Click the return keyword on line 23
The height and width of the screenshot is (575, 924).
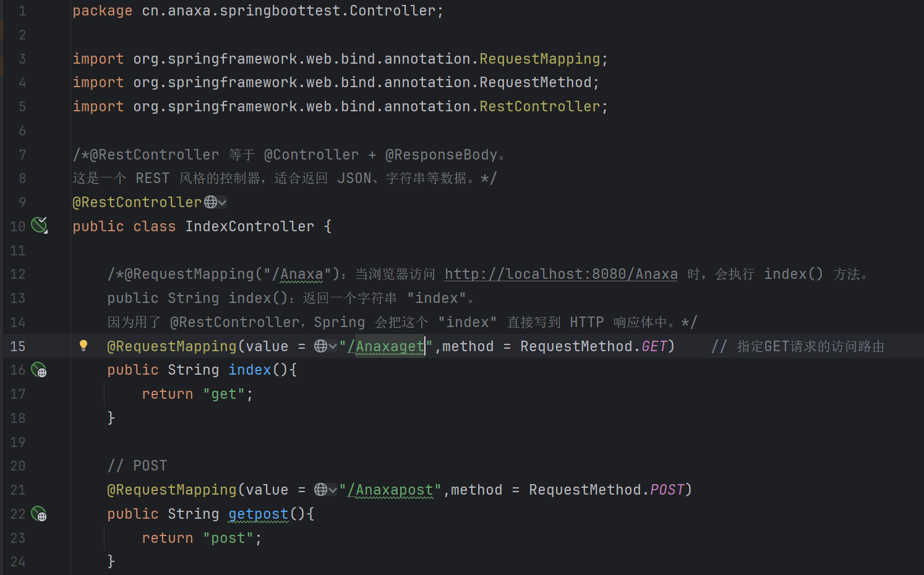click(168, 538)
